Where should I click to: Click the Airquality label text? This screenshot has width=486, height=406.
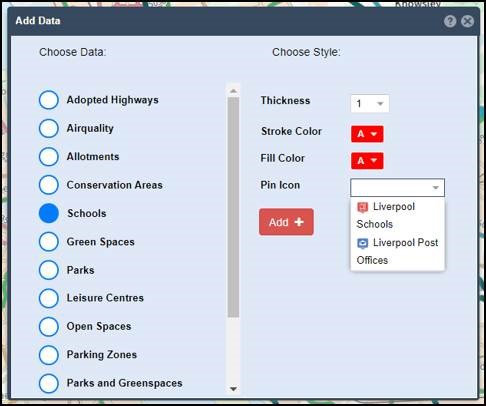[x=90, y=128]
